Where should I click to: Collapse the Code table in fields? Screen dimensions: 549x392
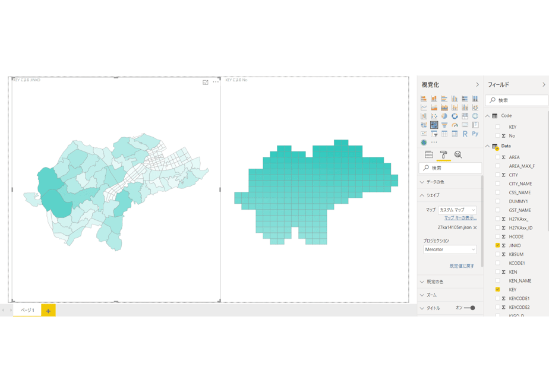488,116
